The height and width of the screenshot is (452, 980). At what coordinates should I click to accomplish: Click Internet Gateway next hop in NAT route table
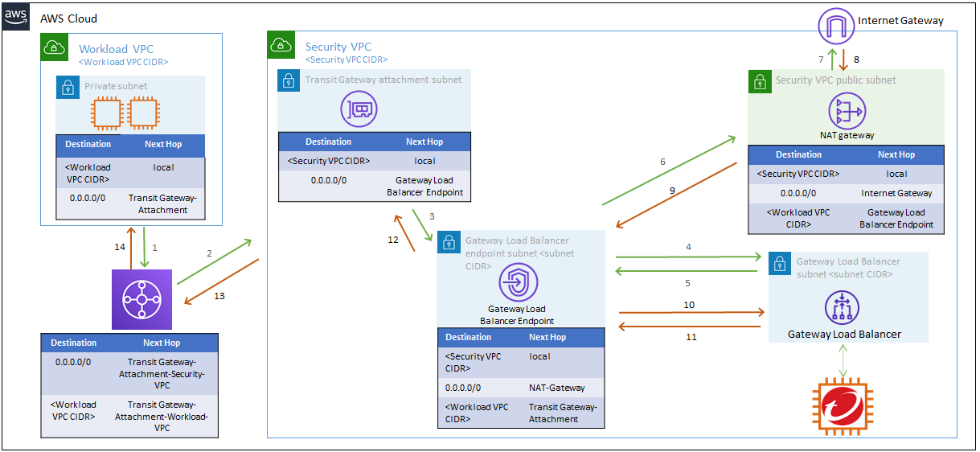click(896, 193)
